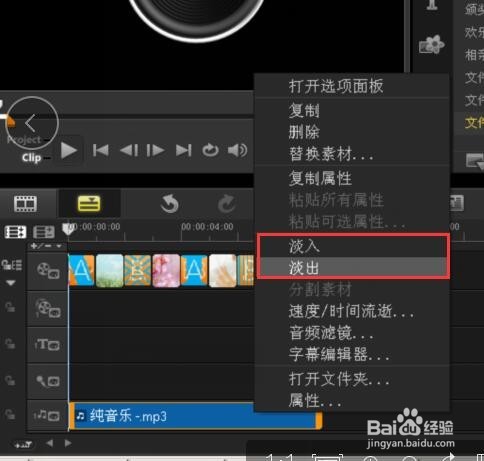Switch to Storyboard view icon
The image size is (484, 461).
coord(25,204)
